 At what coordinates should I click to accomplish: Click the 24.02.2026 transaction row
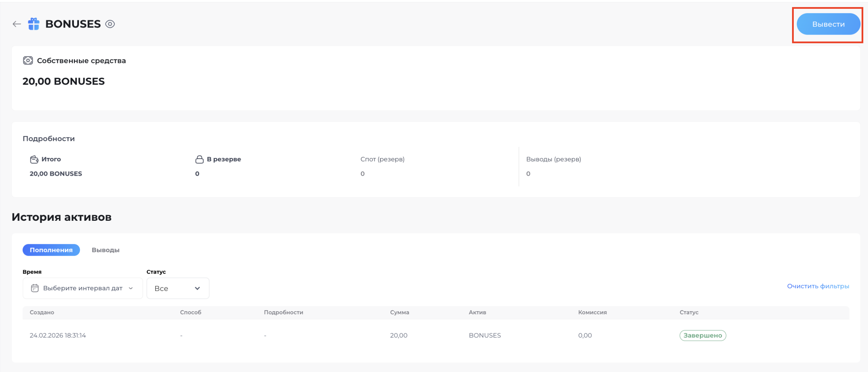point(58,335)
